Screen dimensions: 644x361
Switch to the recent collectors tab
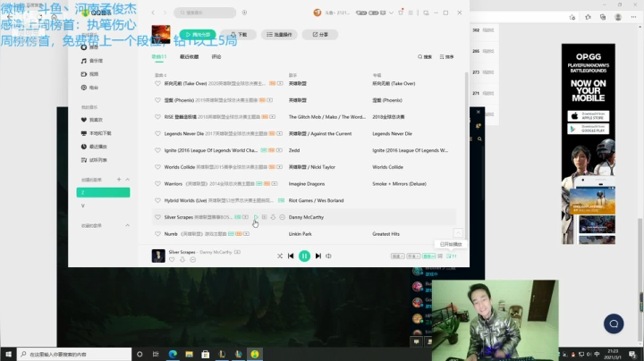click(189, 56)
